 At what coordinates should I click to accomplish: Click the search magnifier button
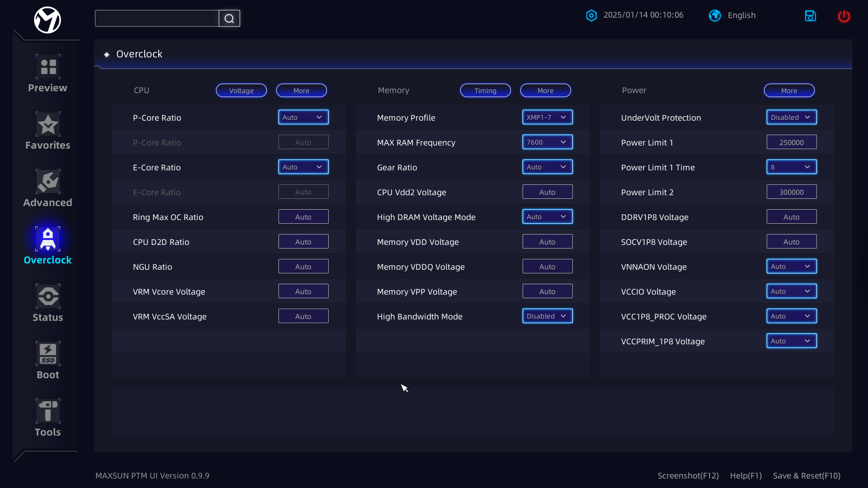229,19
